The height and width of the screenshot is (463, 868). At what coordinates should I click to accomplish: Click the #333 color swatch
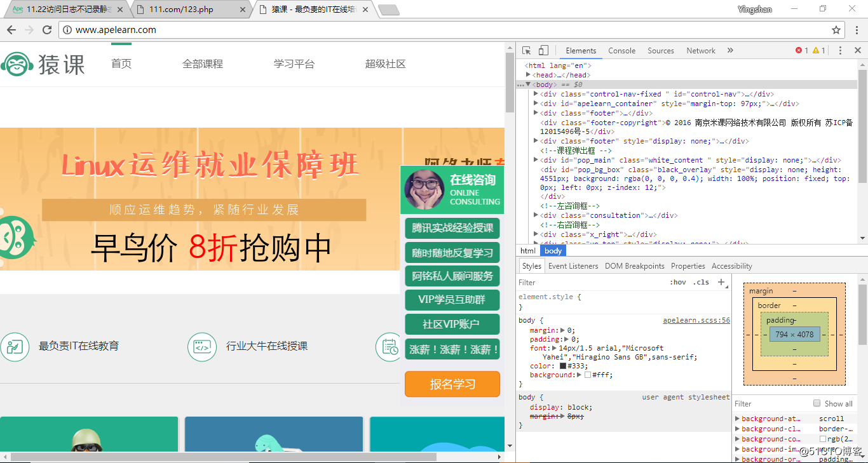(x=563, y=366)
